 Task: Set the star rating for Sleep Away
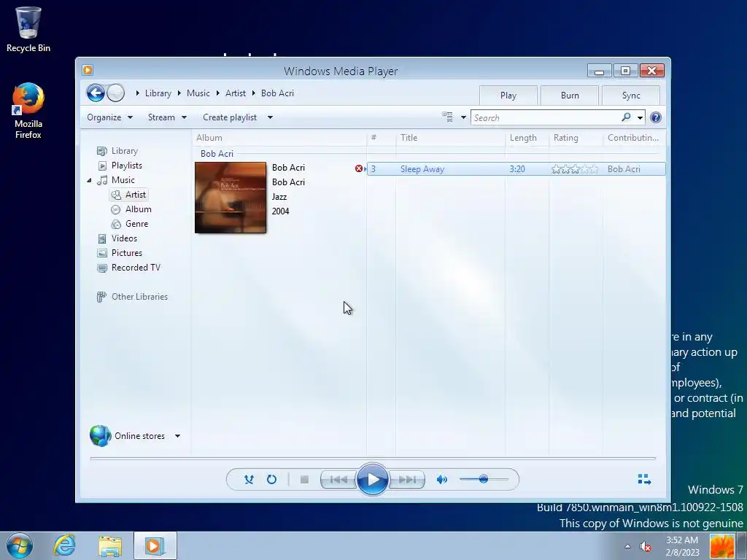575,169
